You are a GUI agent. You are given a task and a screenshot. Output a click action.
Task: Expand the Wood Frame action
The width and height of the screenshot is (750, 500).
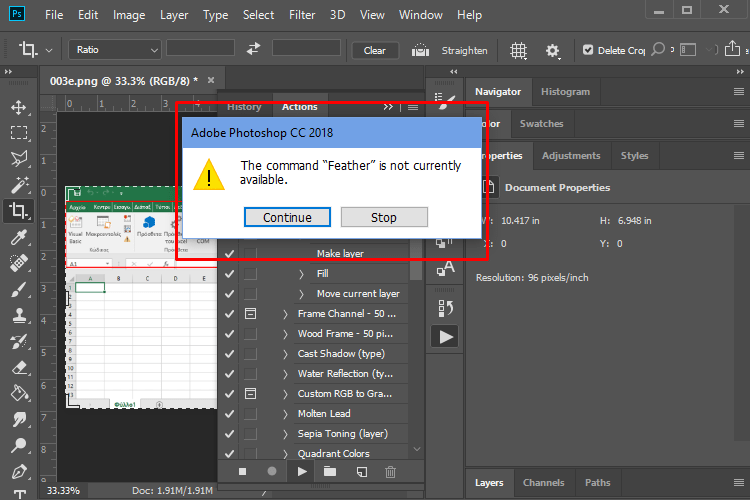tap(286, 334)
